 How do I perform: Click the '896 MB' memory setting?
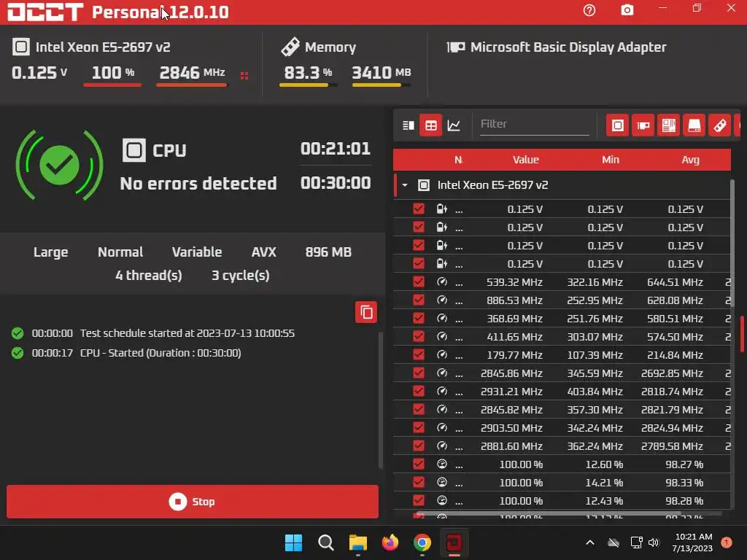pos(328,252)
